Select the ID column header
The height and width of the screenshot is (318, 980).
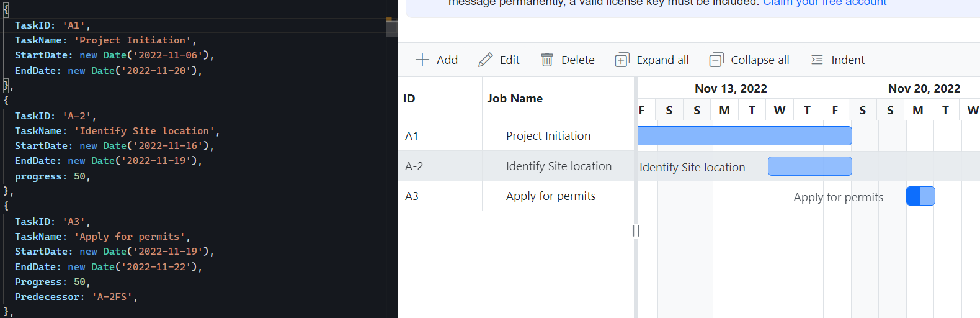(x=409, y=99)
